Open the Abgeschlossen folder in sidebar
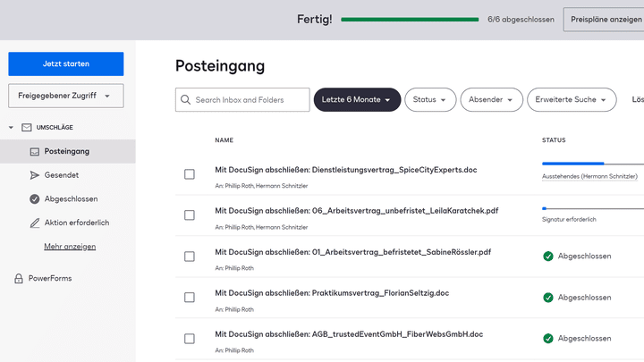644x362 pixels. [71, 199]
